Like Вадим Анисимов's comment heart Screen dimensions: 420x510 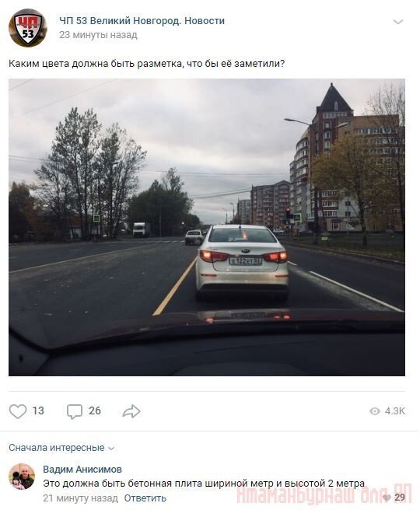click(386, 498)
